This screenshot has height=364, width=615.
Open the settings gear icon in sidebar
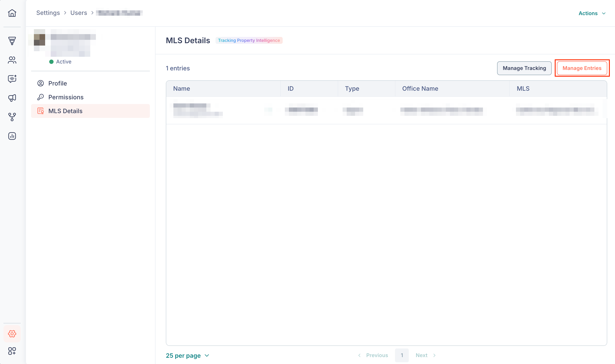tap(12, 334)
